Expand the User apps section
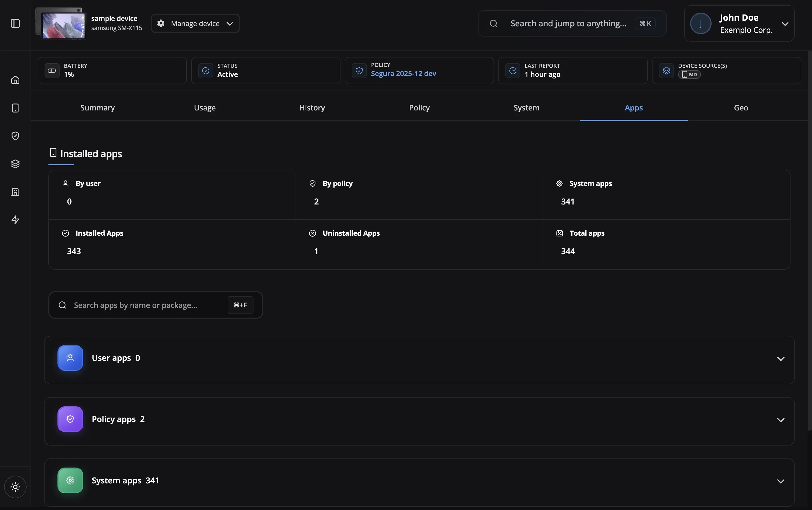 pos(781,358)
